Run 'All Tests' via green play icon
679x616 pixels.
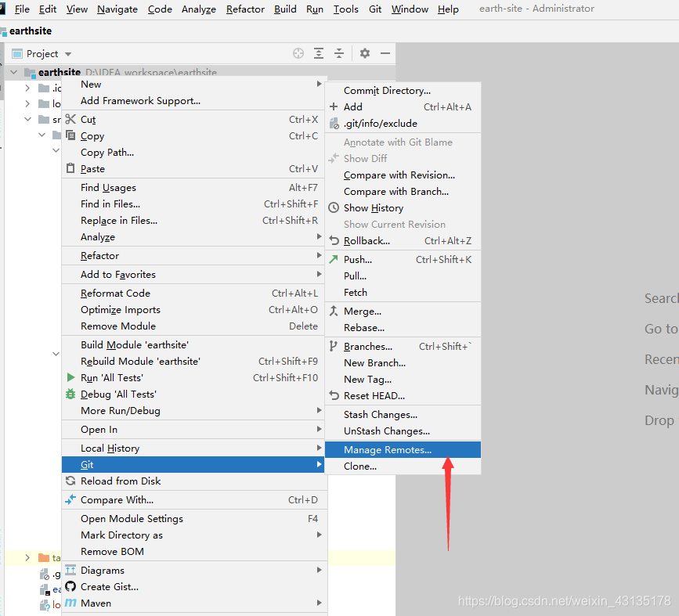point(70,377)
